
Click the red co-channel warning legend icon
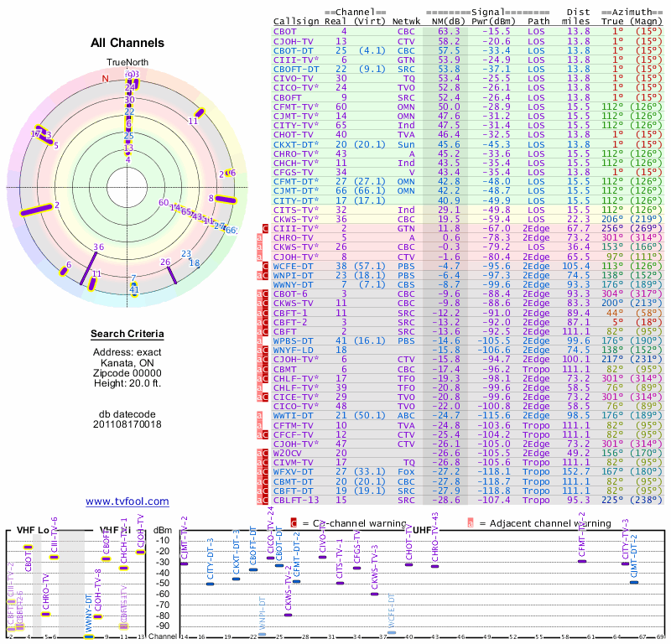click(294, 523)
